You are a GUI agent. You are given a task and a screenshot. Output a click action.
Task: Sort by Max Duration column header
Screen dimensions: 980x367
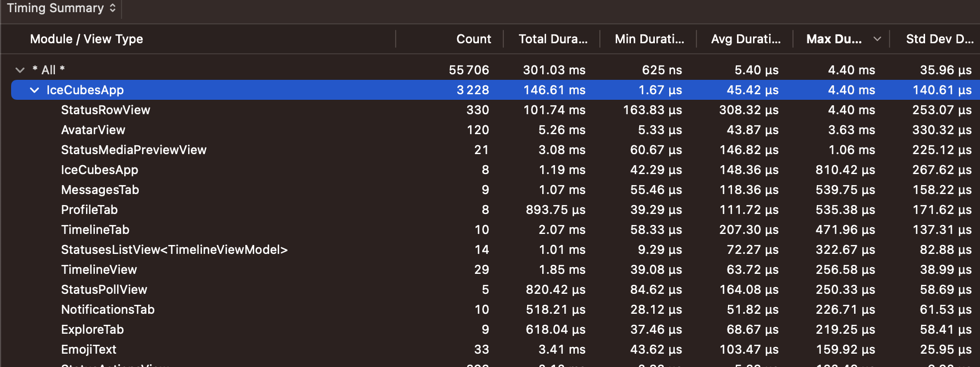click(834, 39)
